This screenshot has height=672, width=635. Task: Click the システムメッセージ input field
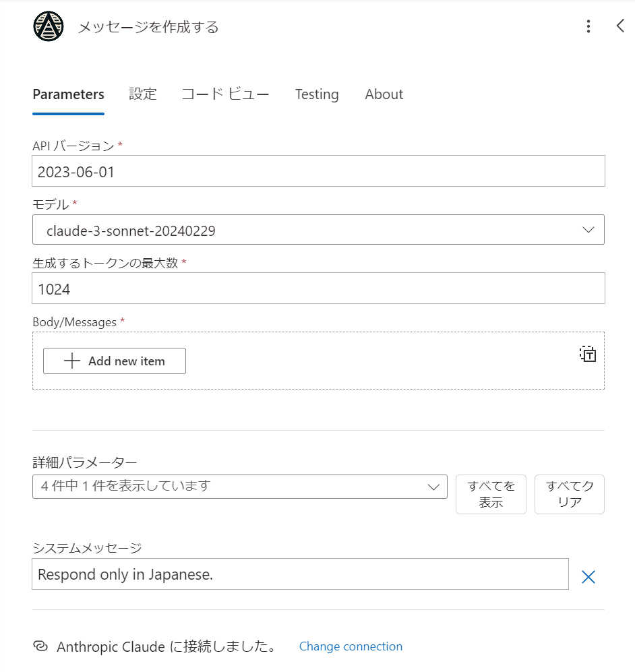point(301,574)
